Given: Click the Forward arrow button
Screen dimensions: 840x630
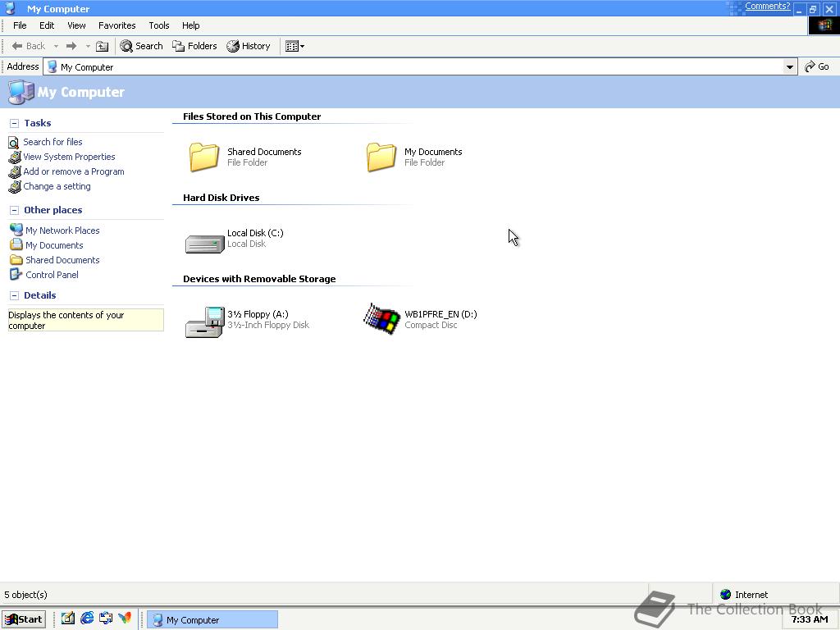Looking at the screenshot, I should [x=71, y=46].
